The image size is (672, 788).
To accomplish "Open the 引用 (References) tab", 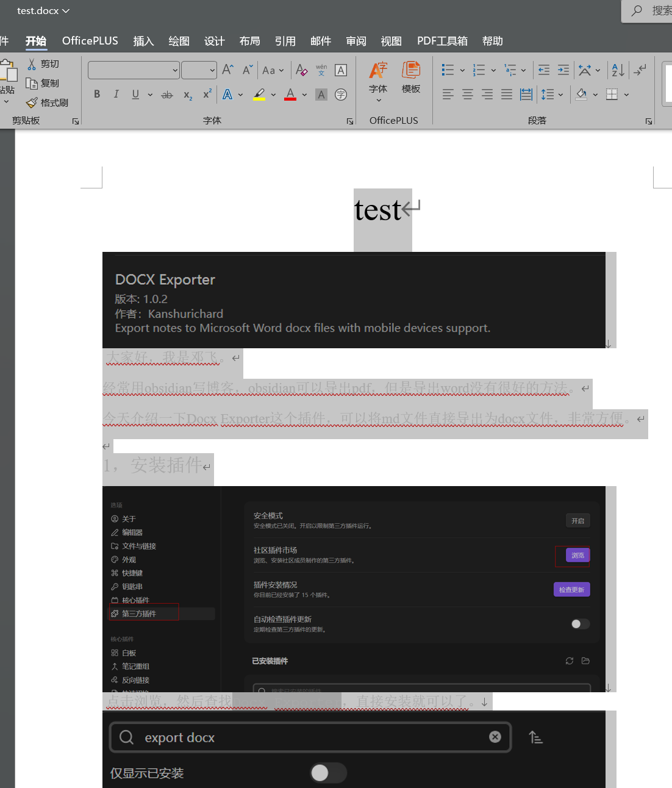I will (x=285, y=41).
